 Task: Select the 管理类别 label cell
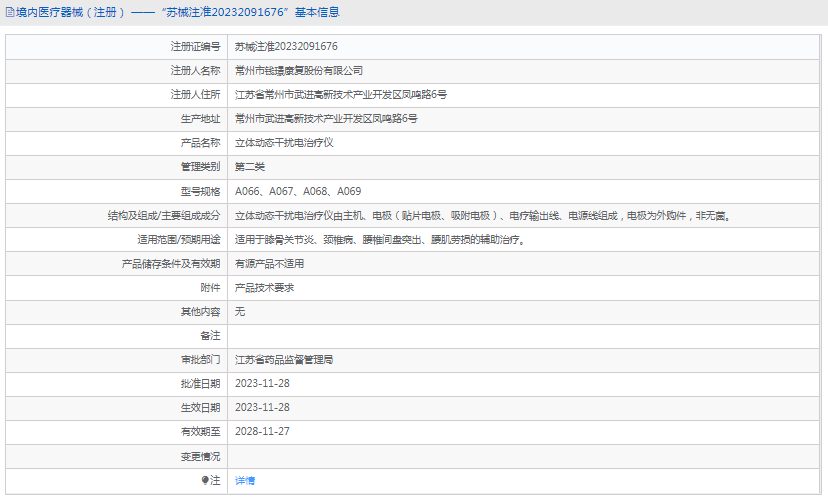[x=117, y=167]
